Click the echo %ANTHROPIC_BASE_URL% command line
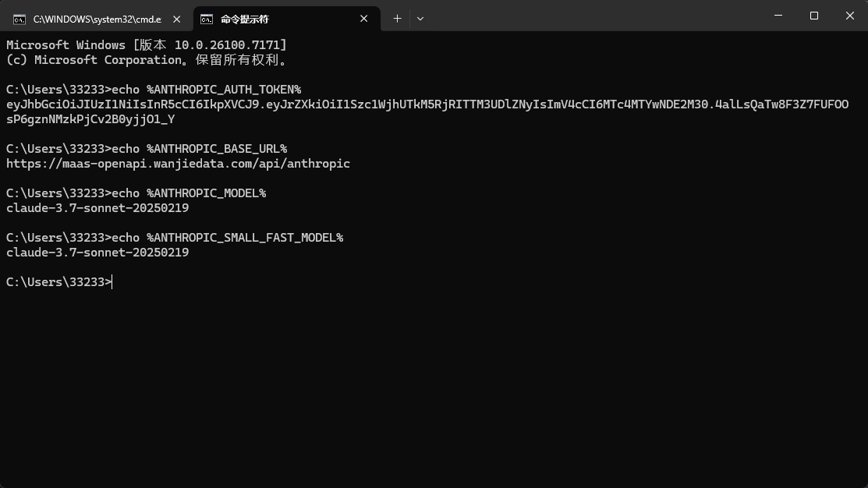Screen dimensions: 868x488 (x=147, y=149)
